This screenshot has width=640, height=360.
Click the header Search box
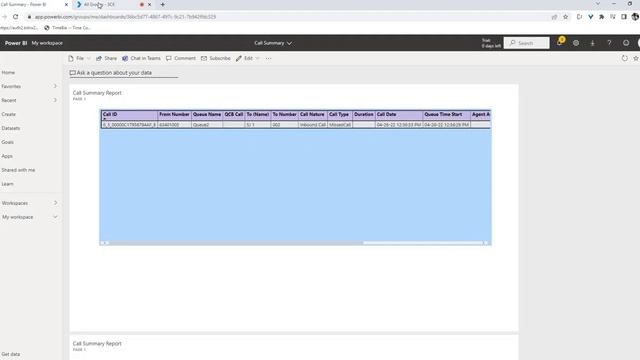point(527,43)
